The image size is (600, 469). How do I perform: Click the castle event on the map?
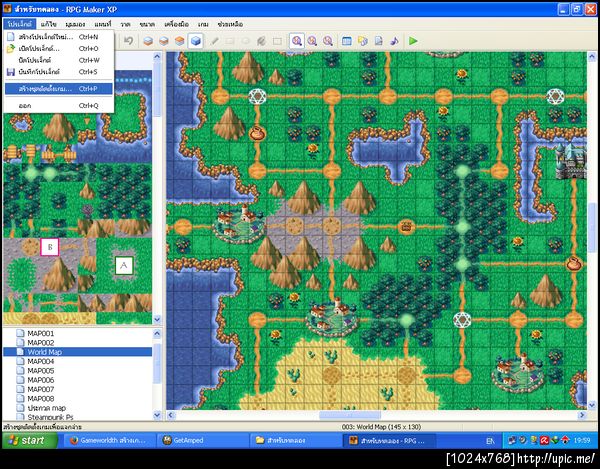point(571,161)
